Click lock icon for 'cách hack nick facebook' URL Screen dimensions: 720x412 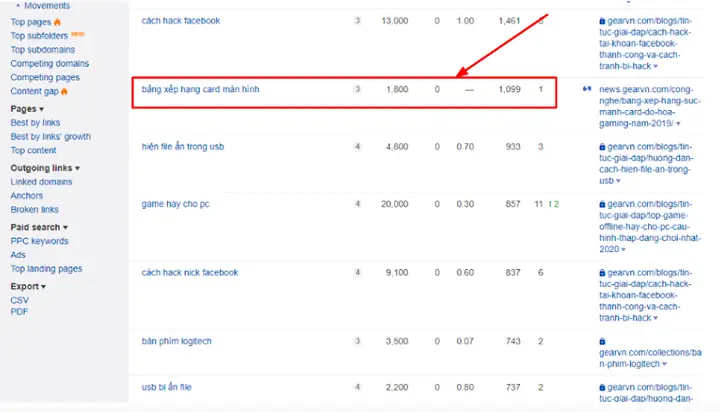click(602, 273)
